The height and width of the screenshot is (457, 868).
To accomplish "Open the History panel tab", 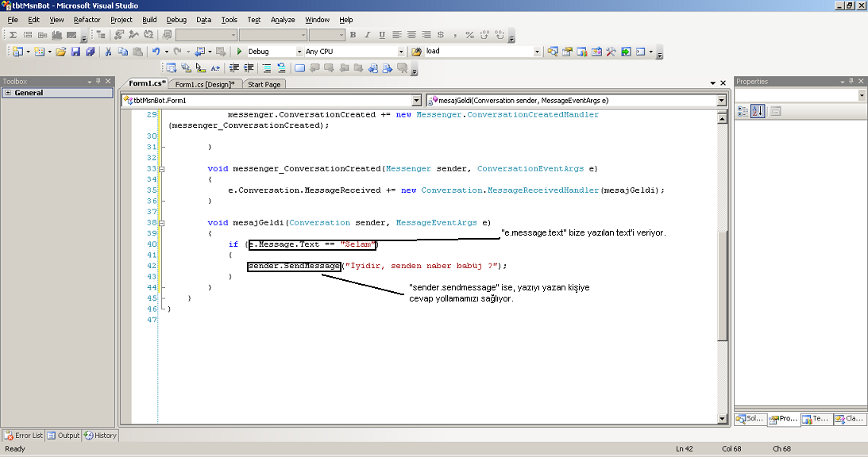I will click(100, 436).
